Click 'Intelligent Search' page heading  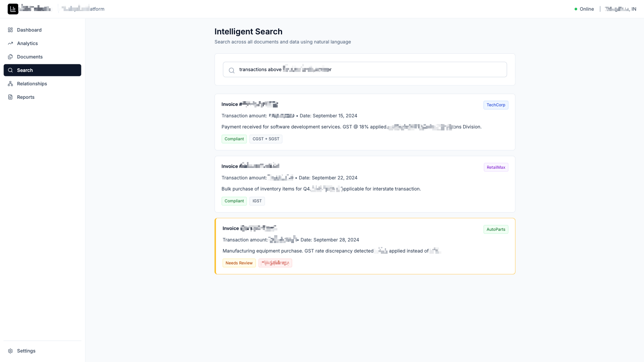(249, 32)
